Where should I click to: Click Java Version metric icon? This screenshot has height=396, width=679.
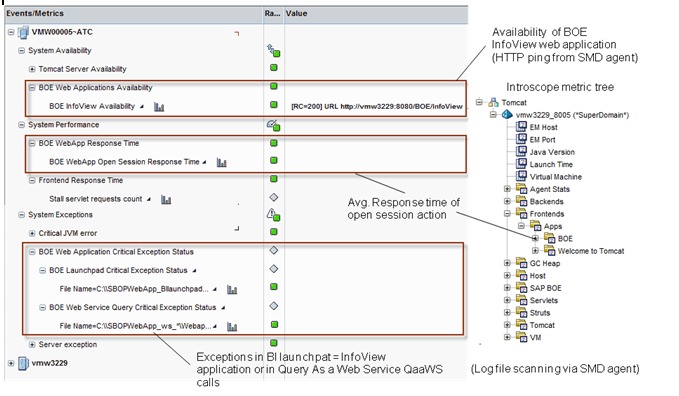pos(521,152)
